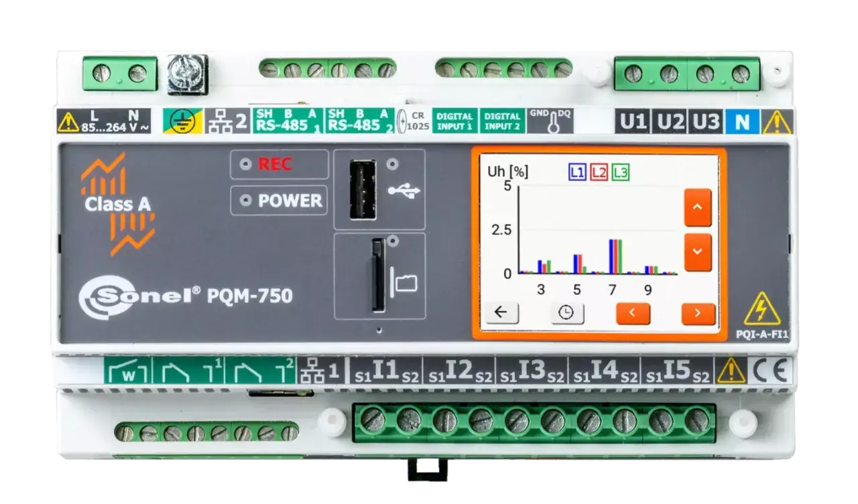Click the I2 current input label
This screenshot has width=858, height=504.
click(459, 371)
